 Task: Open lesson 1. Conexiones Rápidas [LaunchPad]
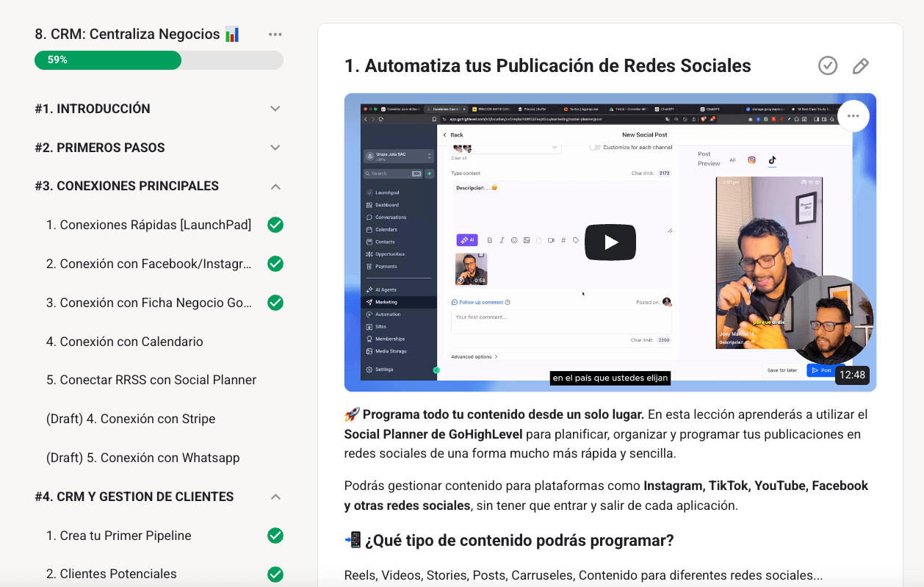coord(148,225)
